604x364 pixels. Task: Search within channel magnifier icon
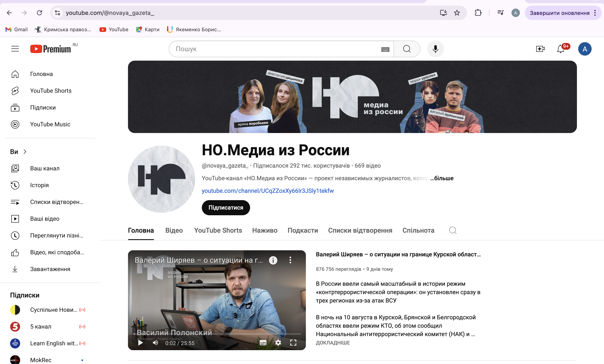(453, 230)
